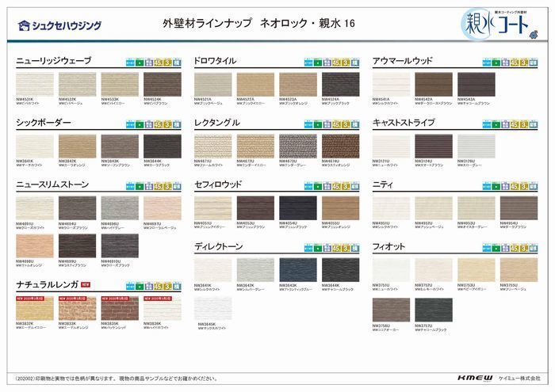Screen dimensions: 555x392
Task: Click the シックボーダー section heading
Action: [x=44, y=123]
